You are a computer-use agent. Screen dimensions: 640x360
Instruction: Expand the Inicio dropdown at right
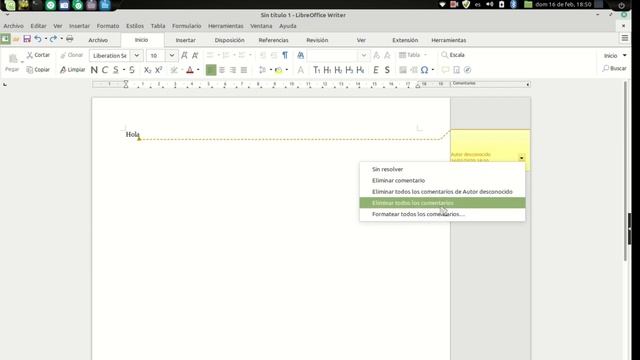coord(624,55)
